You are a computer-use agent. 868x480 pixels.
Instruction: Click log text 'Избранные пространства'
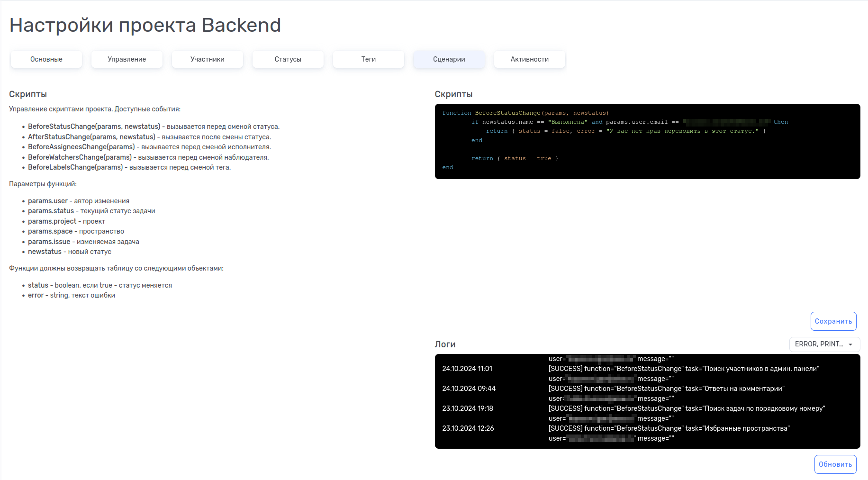(745, 428)
